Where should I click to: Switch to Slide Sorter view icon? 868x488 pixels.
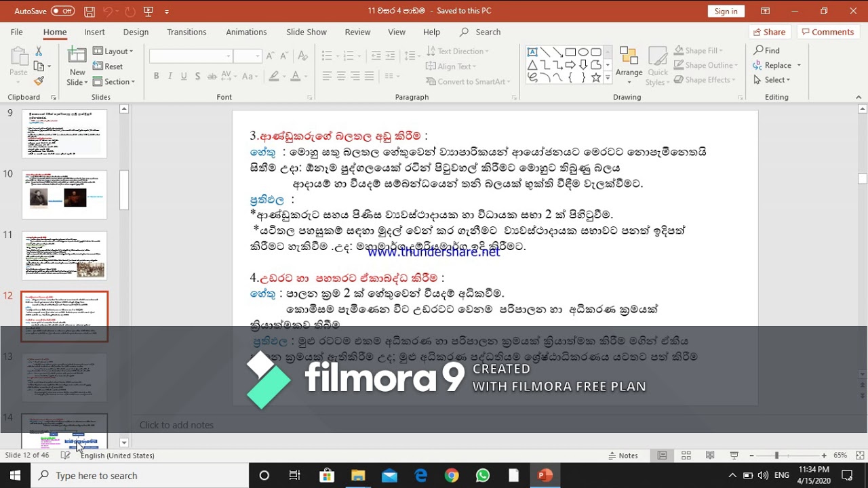click(686, 455)
